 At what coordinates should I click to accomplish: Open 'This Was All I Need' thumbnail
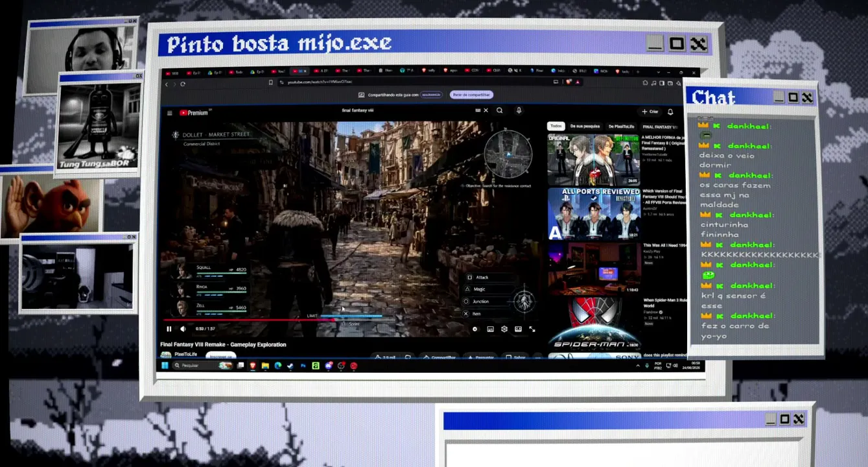click(x=594, y=268)
